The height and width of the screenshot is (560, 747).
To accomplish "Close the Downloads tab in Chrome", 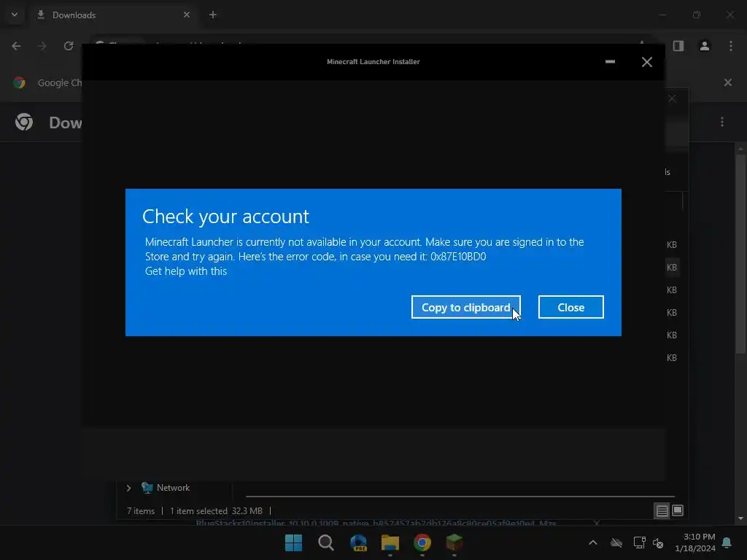I will 187,15.
